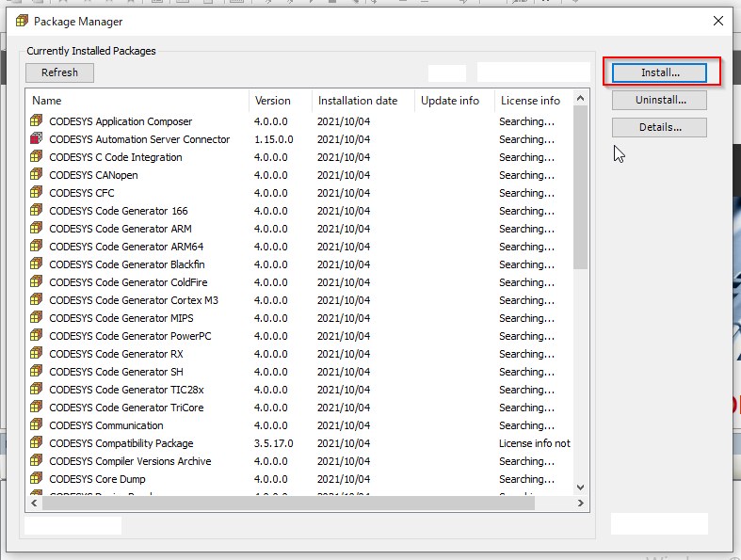
Task: Click the scroll down arrow of the package list
Action: [581, 488]
